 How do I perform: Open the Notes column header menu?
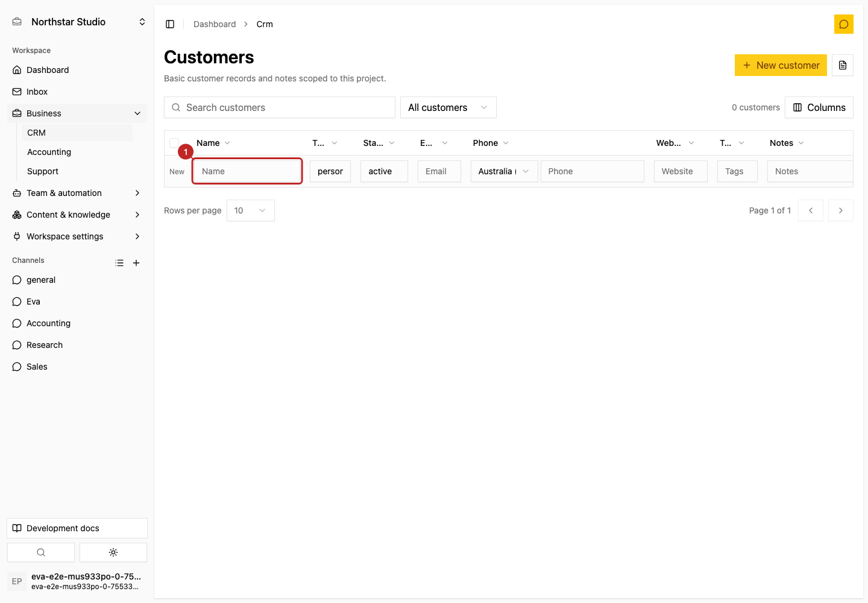(787, 143)
